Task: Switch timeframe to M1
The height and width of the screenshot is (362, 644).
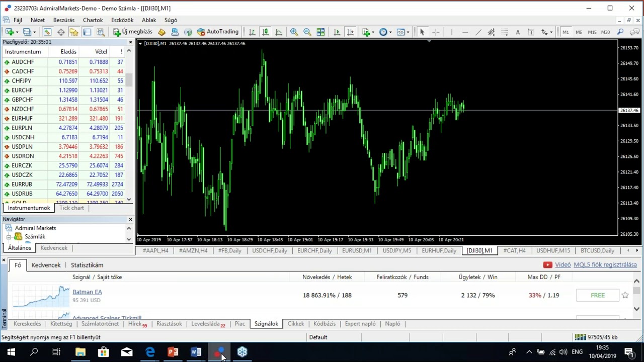Action: (x=566, y=32)
